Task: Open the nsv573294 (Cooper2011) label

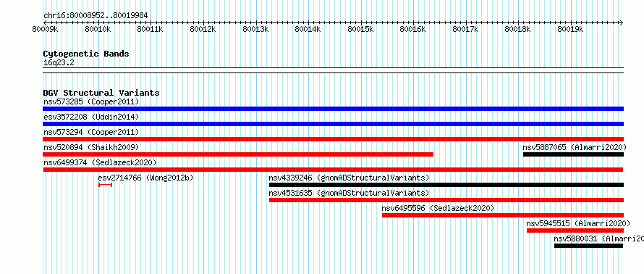Action: pos(91,132)
